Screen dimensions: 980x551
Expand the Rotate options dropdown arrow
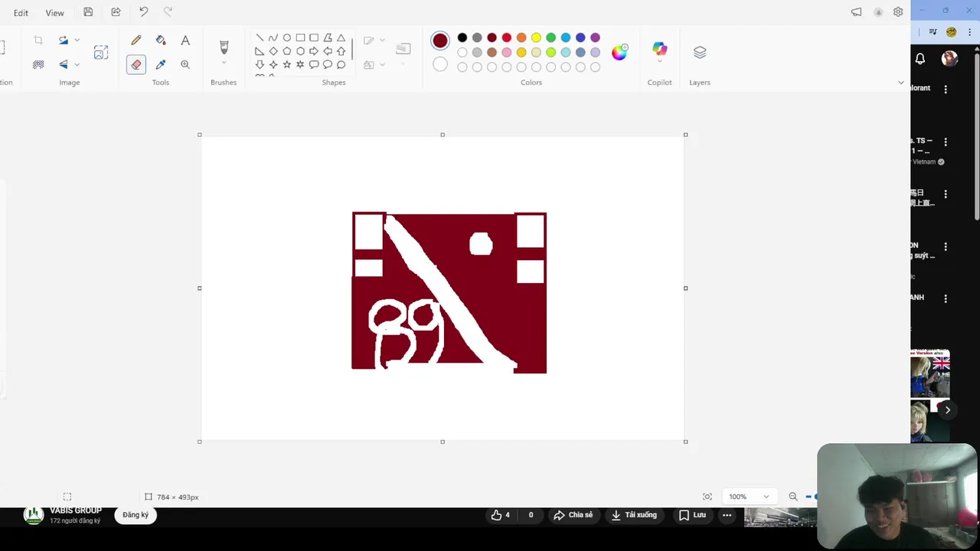(x=77, y=41)
